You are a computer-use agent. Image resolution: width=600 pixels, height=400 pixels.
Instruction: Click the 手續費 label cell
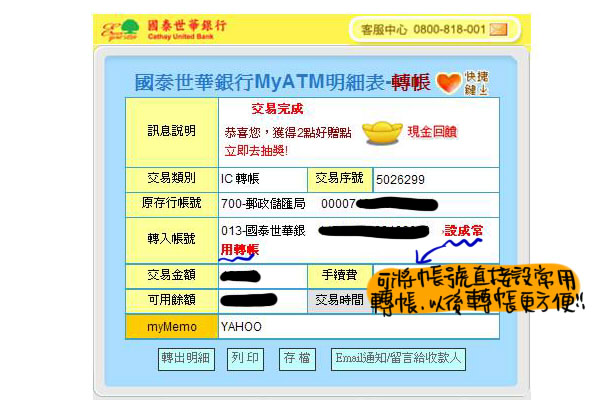(x=340, y=276)
